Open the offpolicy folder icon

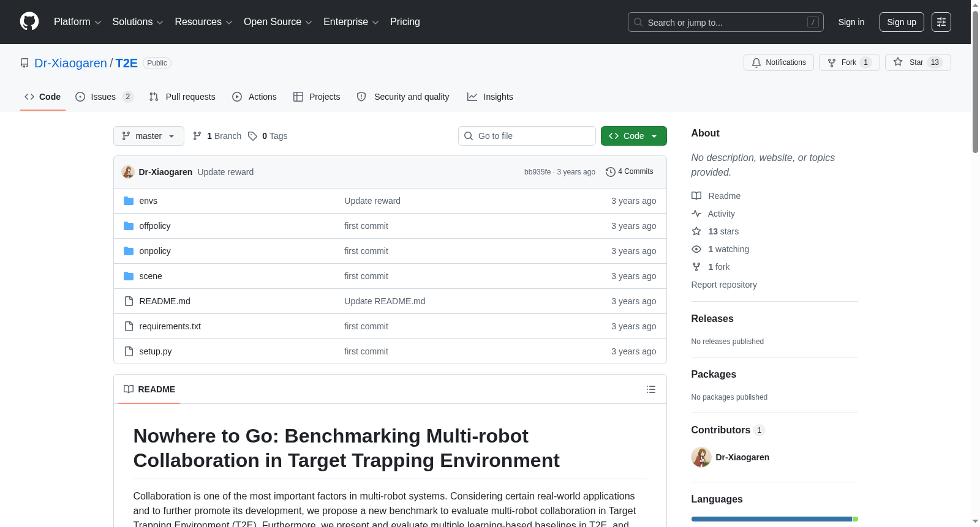click(x=129, y=226)
